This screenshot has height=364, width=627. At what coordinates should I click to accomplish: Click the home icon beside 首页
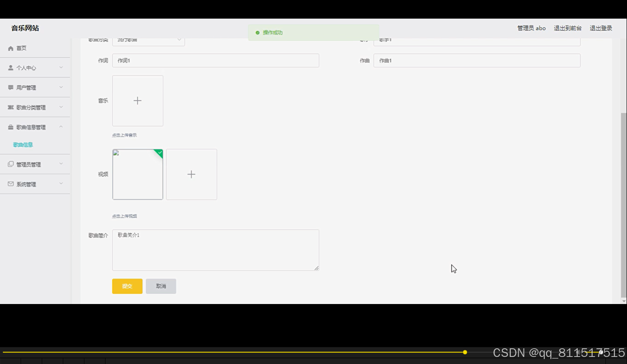[x=11, y=48]
